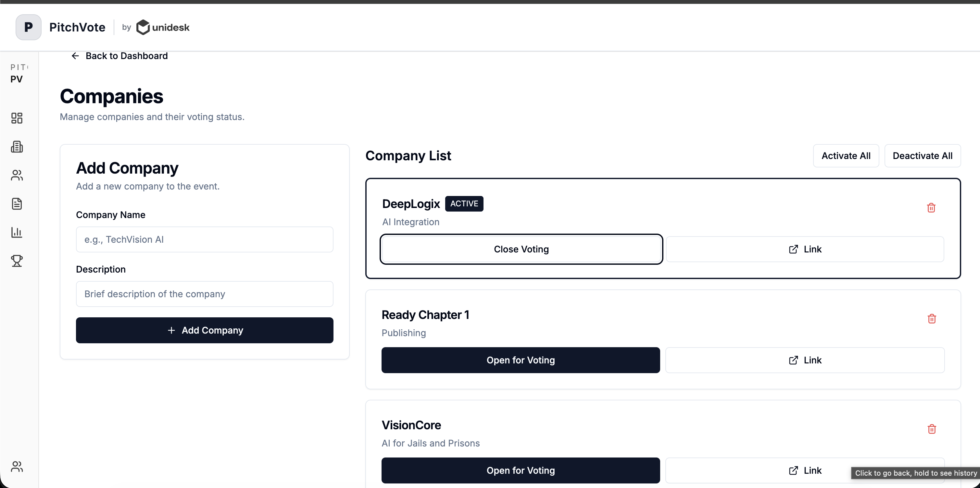Open VisionCore for voting

point(521,470)
